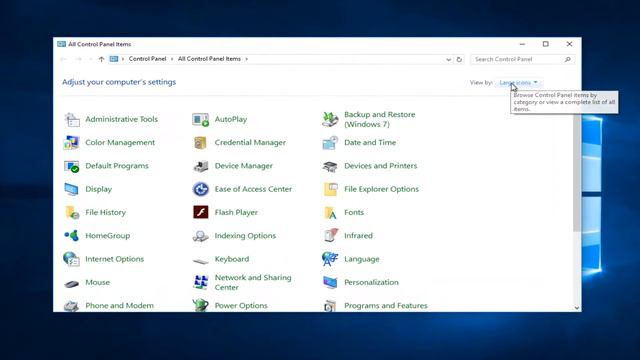640x360 pixels.
Task: Click All Control Panel Items breadcrumb
Action: (x=209, y=59)
